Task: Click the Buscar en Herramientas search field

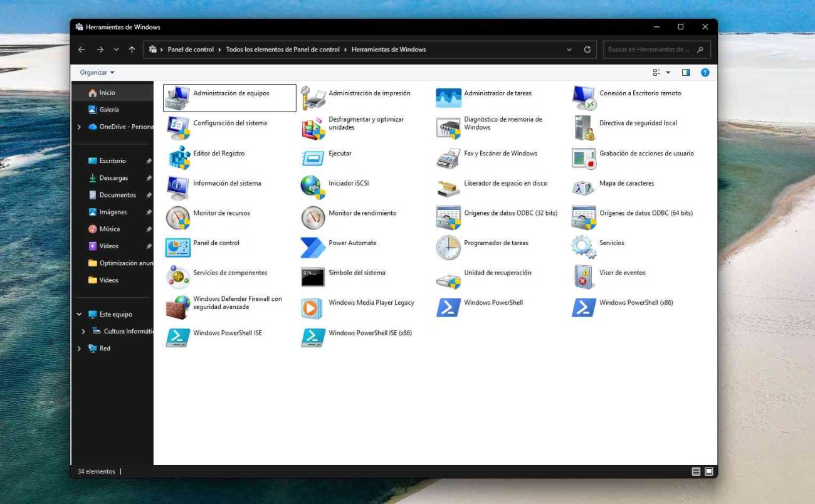Action: click(x=656, y=50)
